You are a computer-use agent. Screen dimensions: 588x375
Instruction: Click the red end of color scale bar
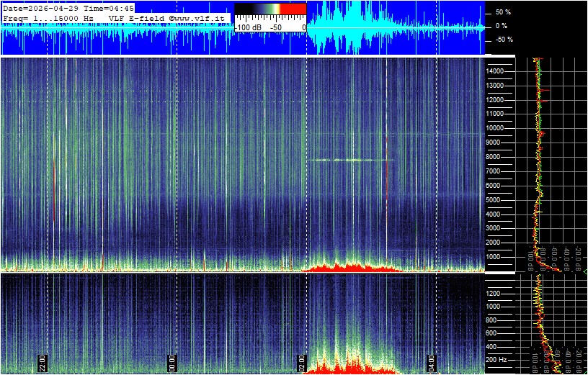coord(293,9)
